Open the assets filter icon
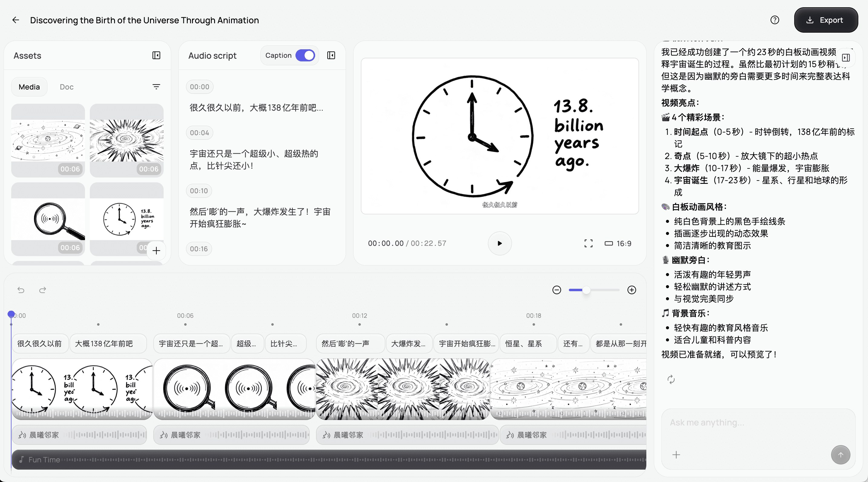Image resolution: width=868 pixels, height=482 pixels. [x=156, y=87]
